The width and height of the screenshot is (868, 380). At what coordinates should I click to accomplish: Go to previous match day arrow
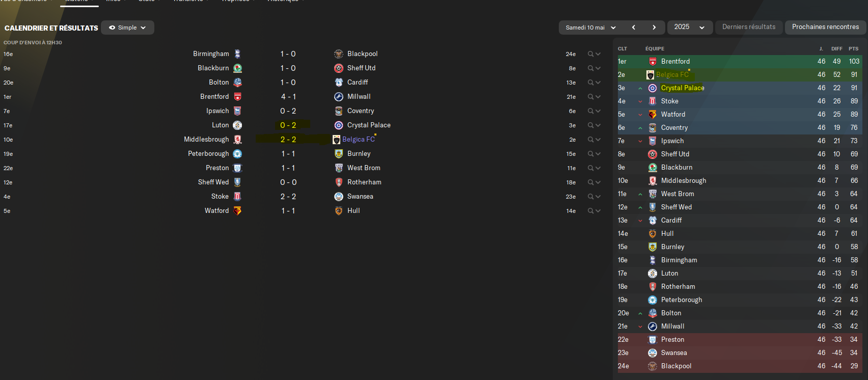click(x=634, y=28)
